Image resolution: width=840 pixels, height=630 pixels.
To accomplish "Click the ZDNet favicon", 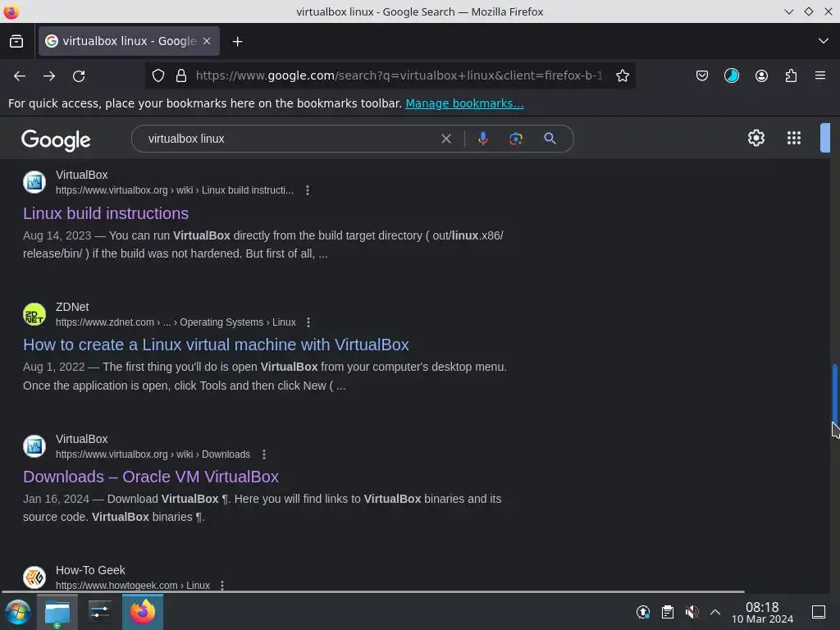I will point(34,314).
